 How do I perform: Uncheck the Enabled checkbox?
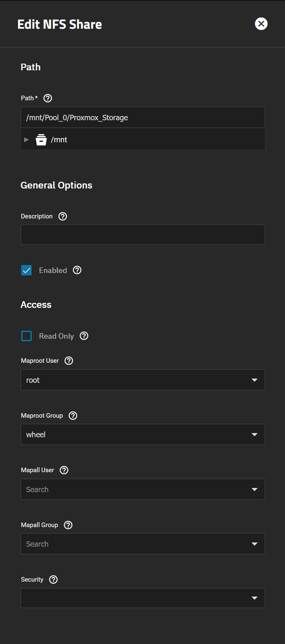pyautogui.click(x=27, y=270)
